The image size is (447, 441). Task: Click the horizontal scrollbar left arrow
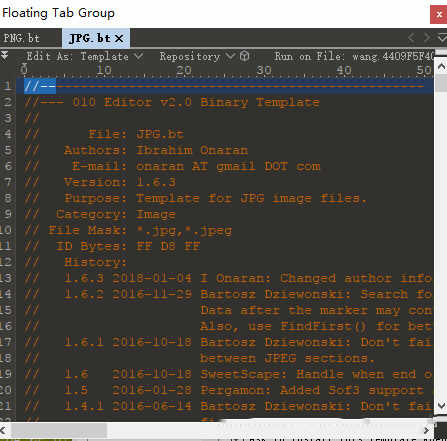(x=3, y=430)
